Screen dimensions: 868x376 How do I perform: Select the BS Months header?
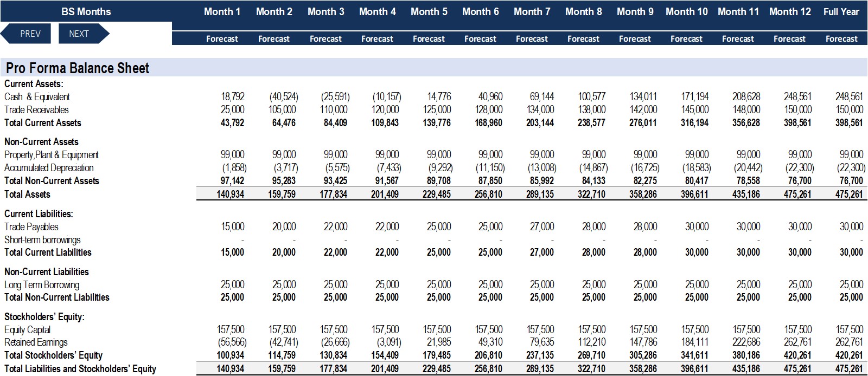coord(86,11)
